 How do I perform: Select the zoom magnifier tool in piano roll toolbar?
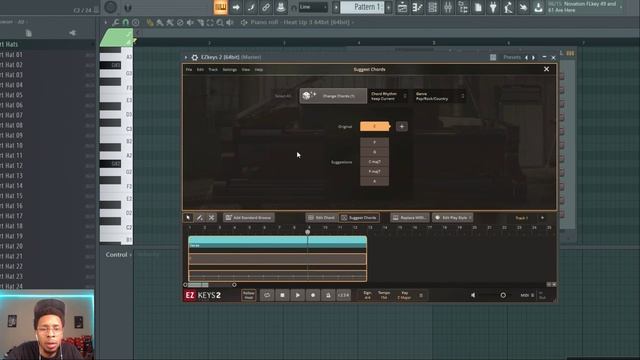[220, 22]
